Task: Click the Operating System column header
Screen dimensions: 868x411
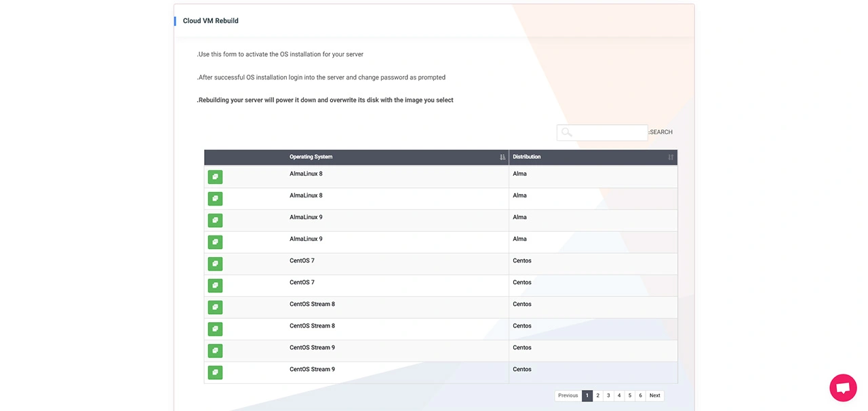Action: click(x=311, y=157)
